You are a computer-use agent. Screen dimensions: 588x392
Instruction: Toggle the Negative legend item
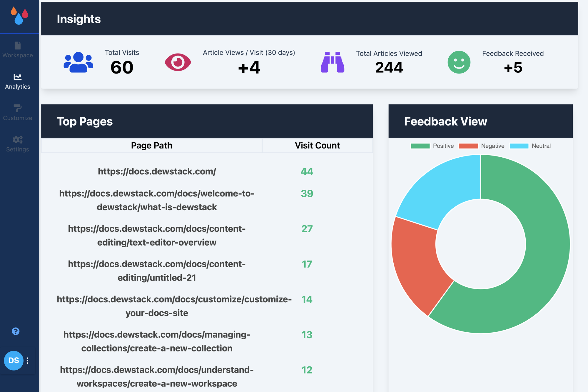click(x=482, y=146)
